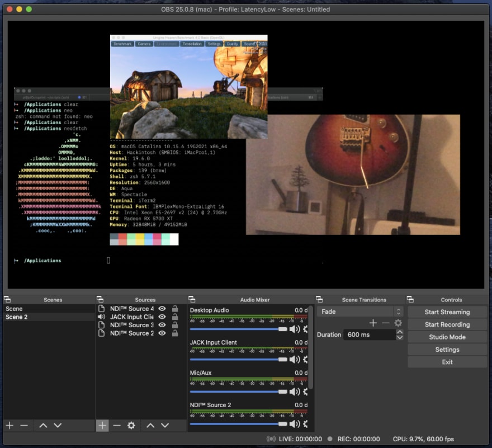Toggle visibility of NDI Source 2 source
The width and height of the screenshot is (492, 448).
[162, 333]
